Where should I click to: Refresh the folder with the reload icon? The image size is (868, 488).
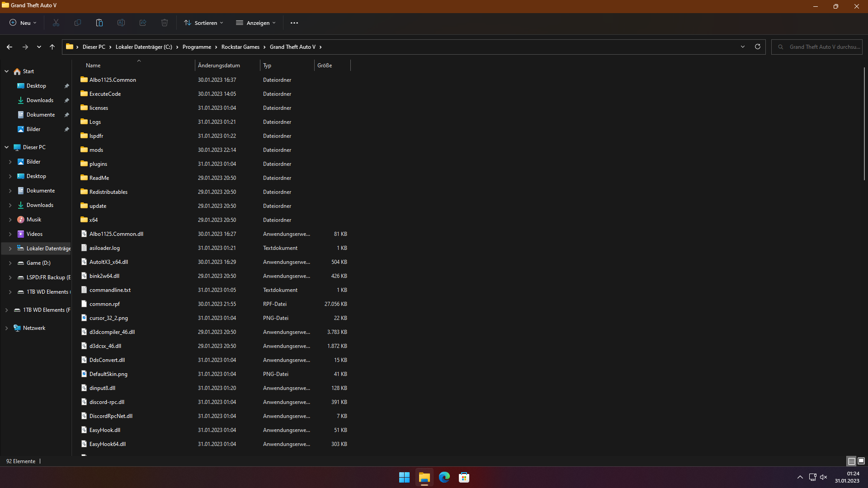click(x=758, y=47)
